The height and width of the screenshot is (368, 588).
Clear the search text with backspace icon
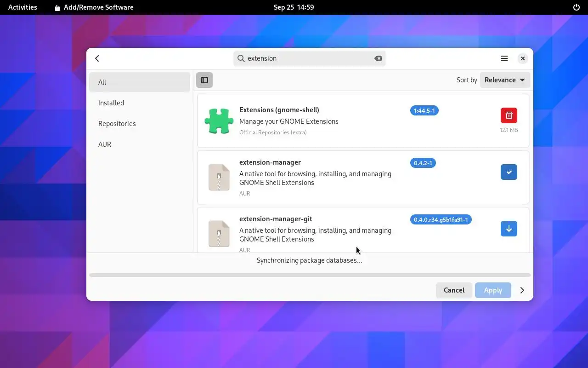pos(378,58)
